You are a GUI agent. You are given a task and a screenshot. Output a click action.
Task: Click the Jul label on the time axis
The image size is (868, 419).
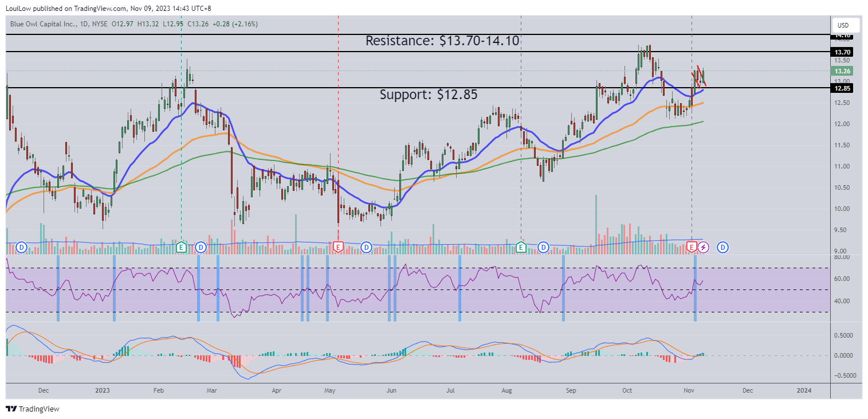(451, 390)
